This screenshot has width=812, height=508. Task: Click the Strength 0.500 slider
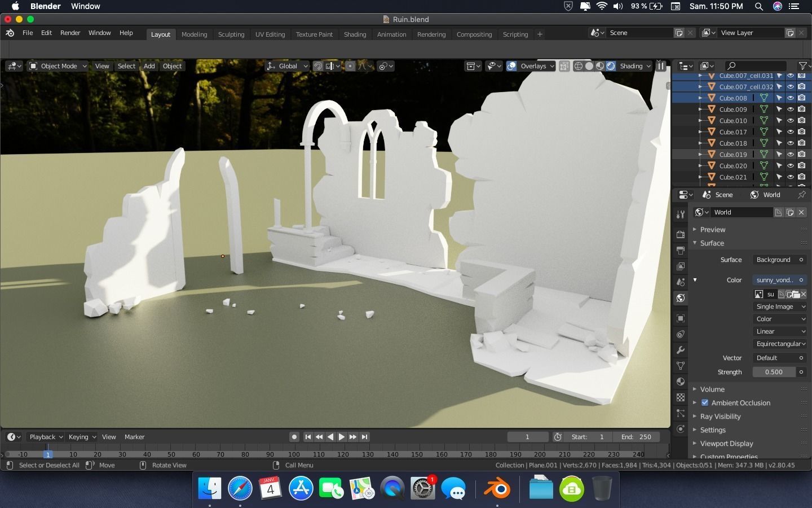coord(774,372)
